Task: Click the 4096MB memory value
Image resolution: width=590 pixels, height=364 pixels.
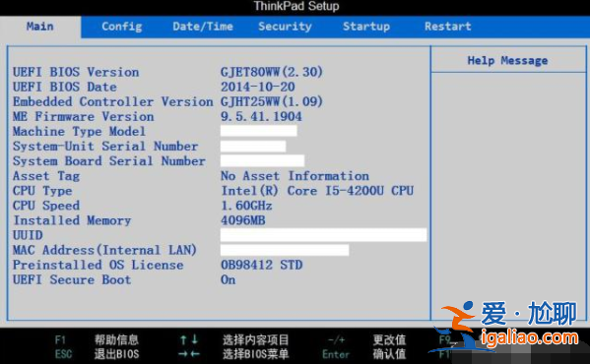Action: (243, 220)
